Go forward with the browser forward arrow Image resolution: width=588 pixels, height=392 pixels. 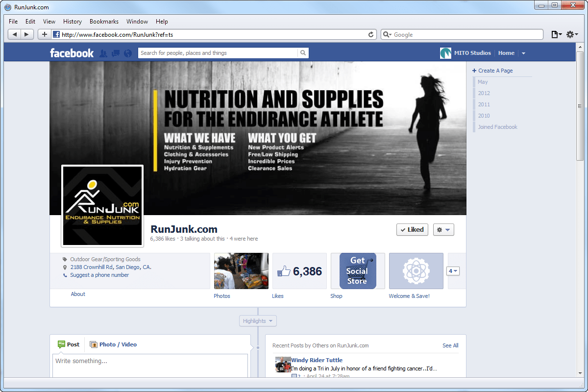(27, 34)
